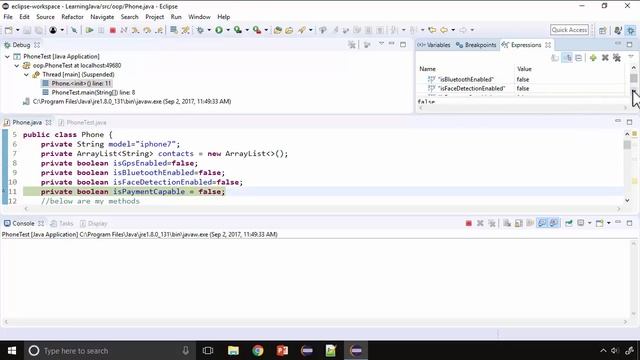This screenshot has height=360, width=640.
Task: Open the Refactor menu
Action: click(x=72, y=17)
